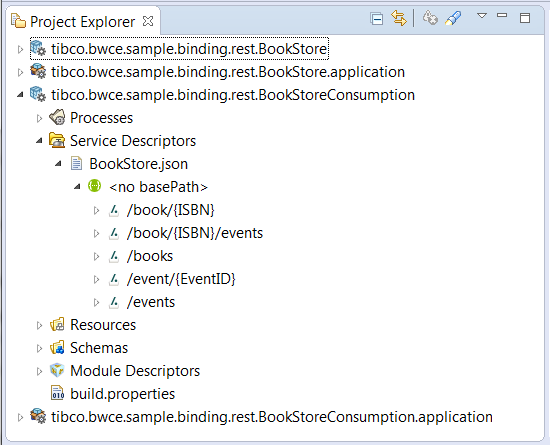Collapse the BookStoreConsumption project arrow
This screenshot has height=445, width=550.
20,95
